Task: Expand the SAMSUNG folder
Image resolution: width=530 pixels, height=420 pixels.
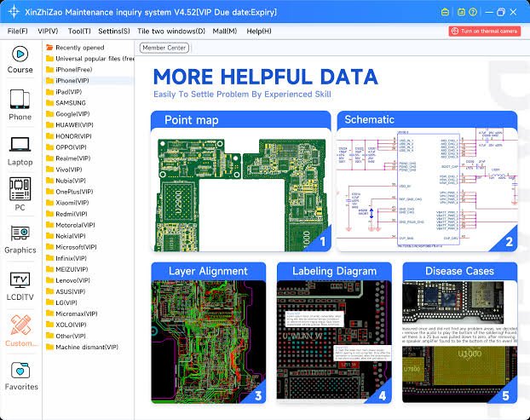Action: pos(70,103)
